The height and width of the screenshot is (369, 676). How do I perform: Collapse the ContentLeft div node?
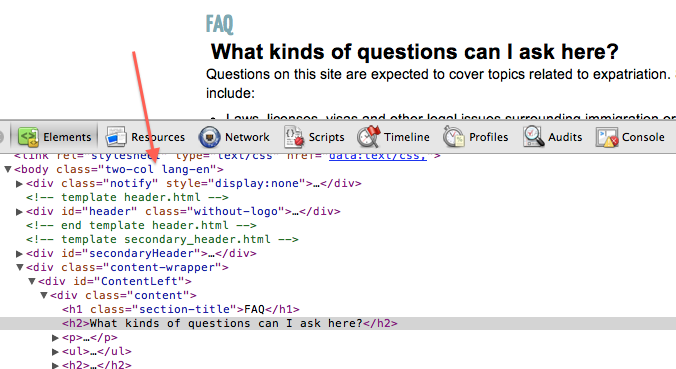coord(31,281)
